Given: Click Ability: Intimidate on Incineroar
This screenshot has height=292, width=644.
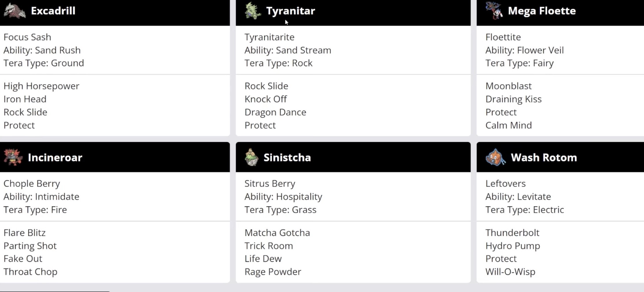Looking at the screenshot, I should coord(41,196).
